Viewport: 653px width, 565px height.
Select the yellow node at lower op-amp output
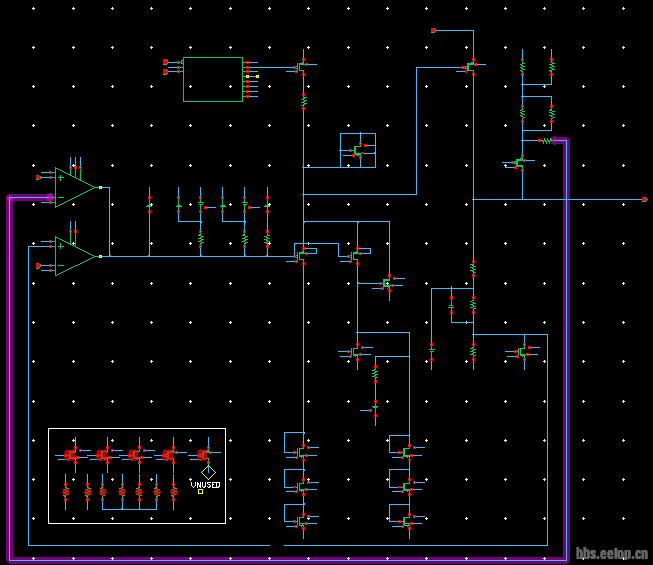click(100, 256)
